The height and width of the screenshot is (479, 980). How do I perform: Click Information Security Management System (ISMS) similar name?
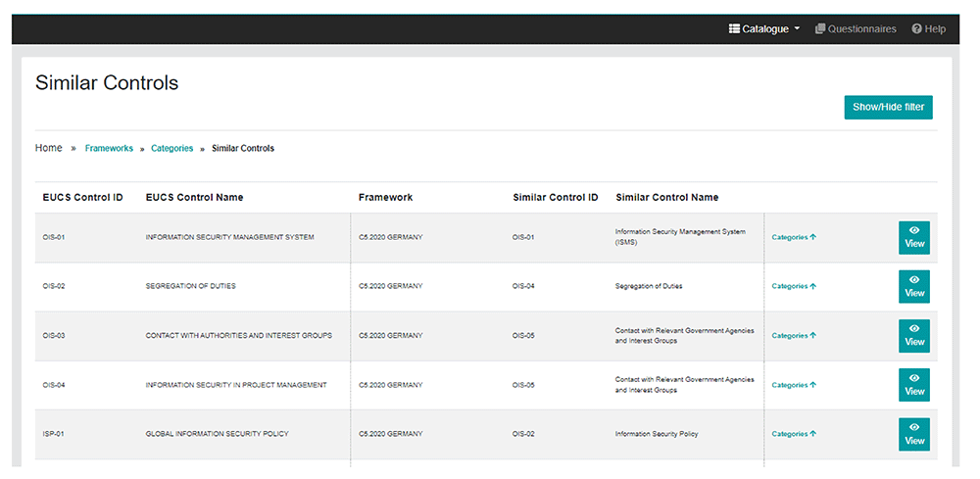coord(680,237)
